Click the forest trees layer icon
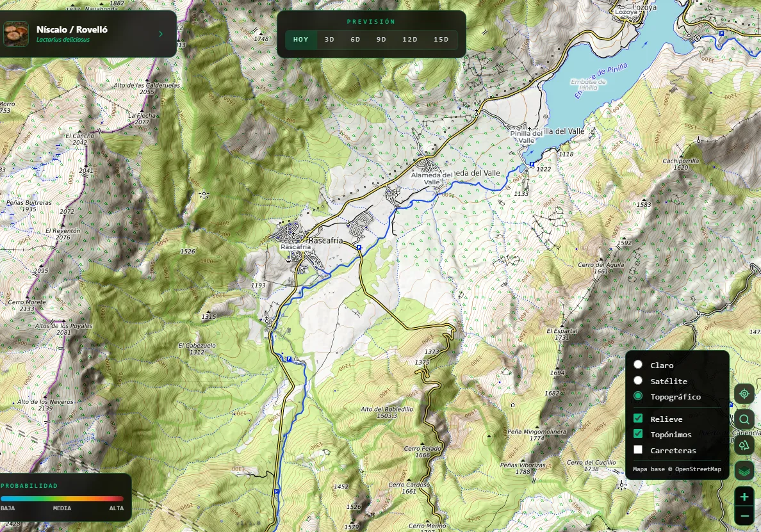Viewport: 761px width, 532px height. 744,445
